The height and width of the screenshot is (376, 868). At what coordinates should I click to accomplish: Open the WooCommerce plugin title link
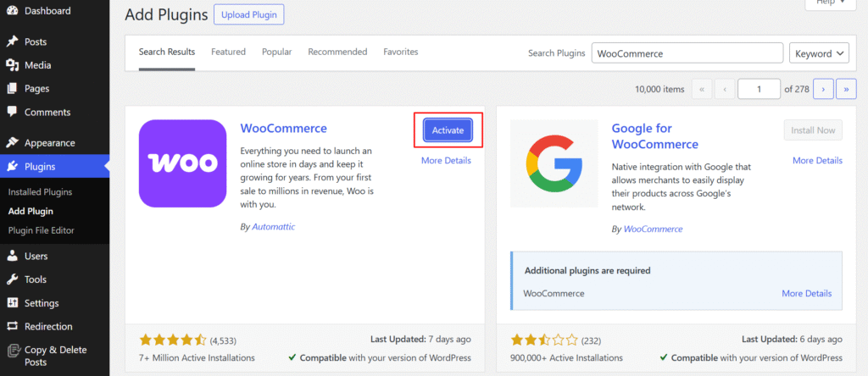[x=283, y=128]
